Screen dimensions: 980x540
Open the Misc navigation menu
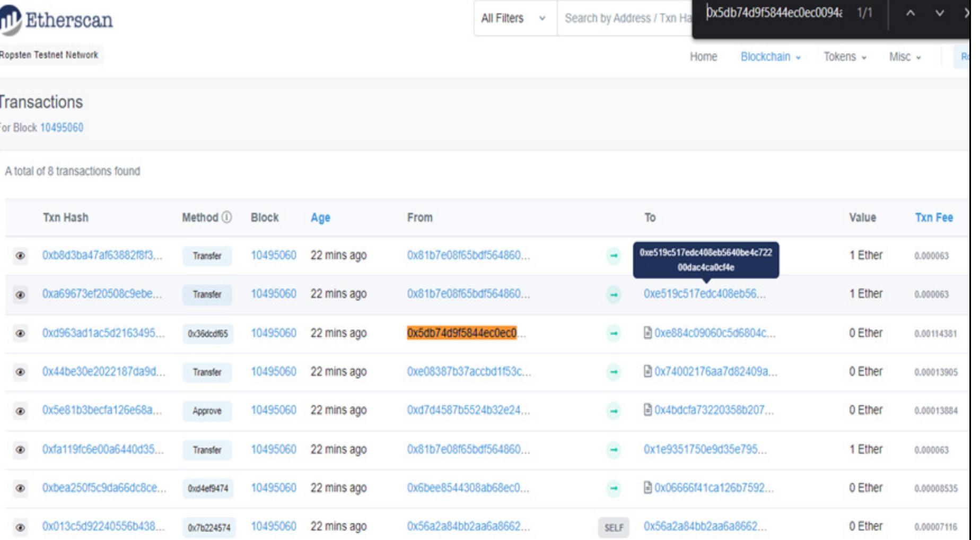click(x=905, y=57)
